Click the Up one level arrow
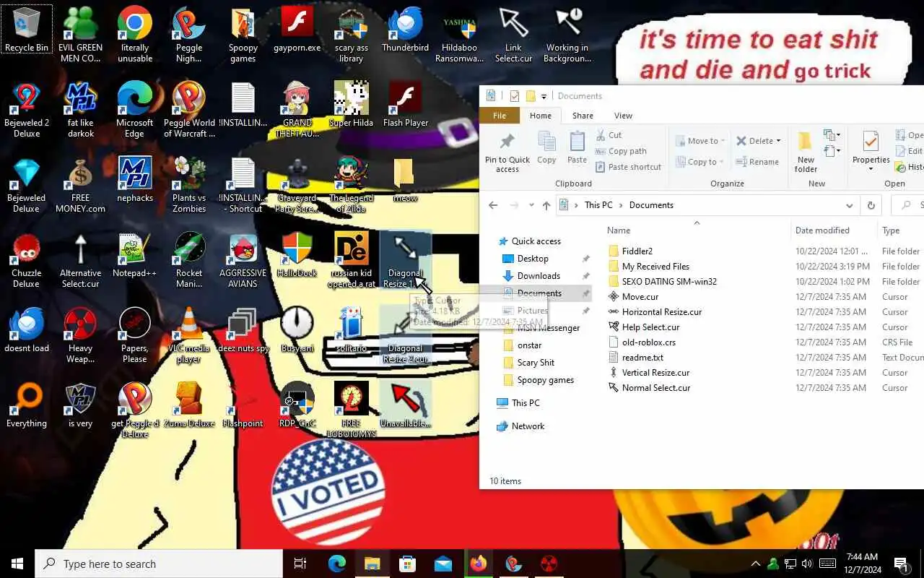924x578 pixels. (546, 205)
